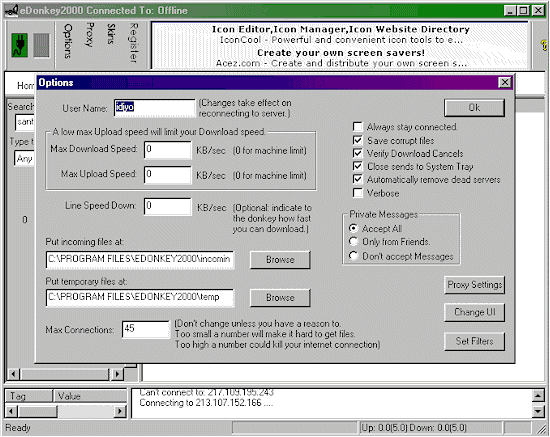
Task: Confirm settings with the Ok button
Action: [x=474, y=108]
